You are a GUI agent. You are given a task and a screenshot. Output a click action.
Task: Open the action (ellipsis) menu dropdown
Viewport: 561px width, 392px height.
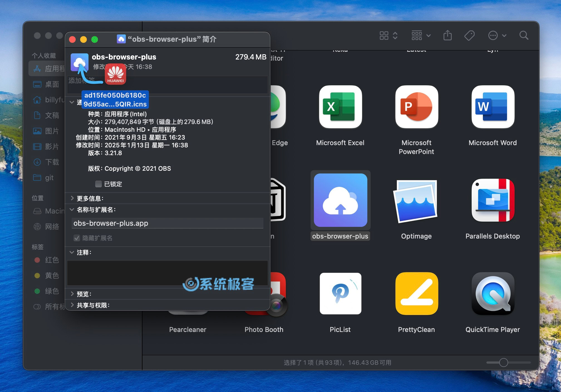click(x=497, y=35)
